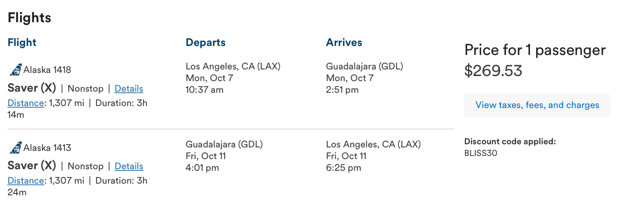Click the Distance link for flight 1418

tap(26, 103)
